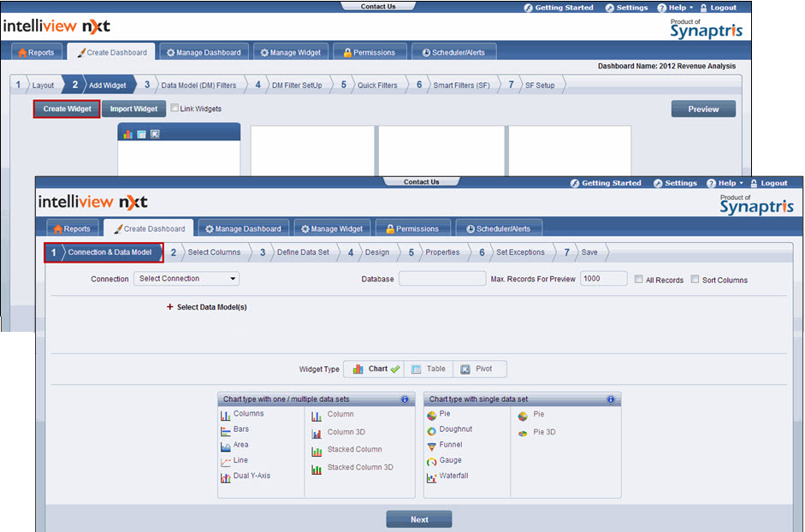Viewport: 805px width, 532px height.
Task: Click plus icon to Select Data Model(s)
Action: (170, 307)
